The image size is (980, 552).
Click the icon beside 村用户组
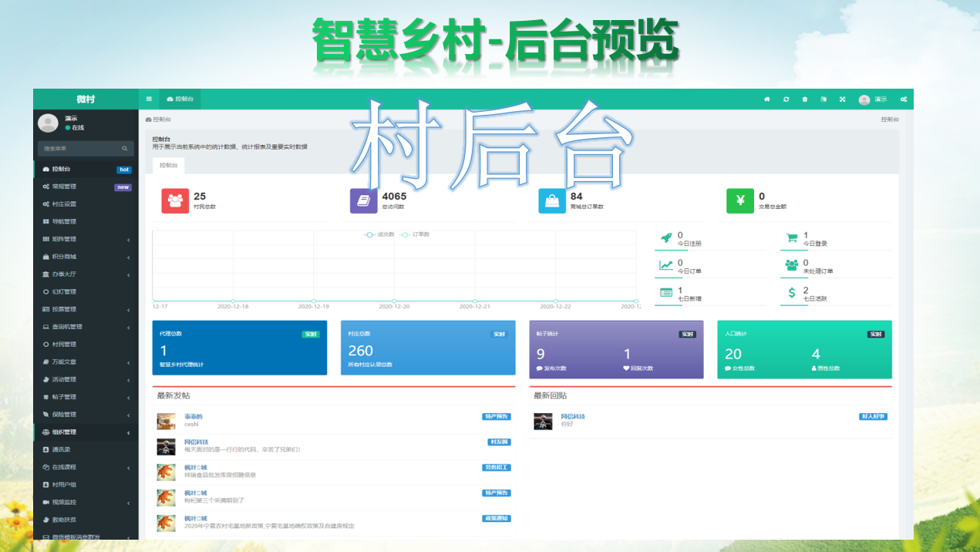[x=46, y=484]
